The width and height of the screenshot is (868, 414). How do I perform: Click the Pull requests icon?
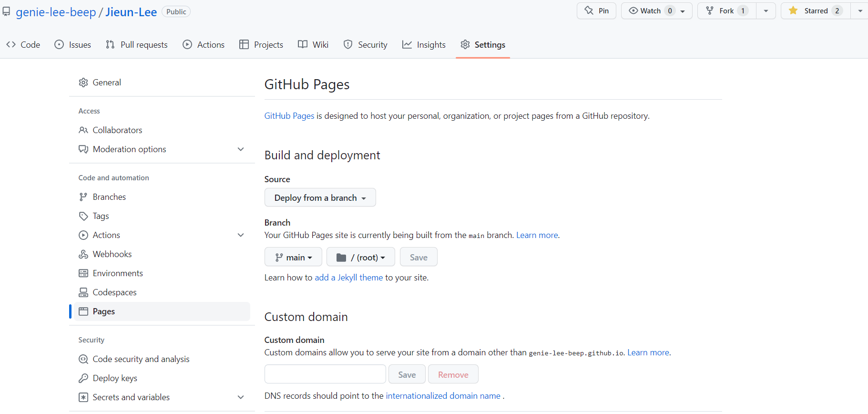point(110,44)
